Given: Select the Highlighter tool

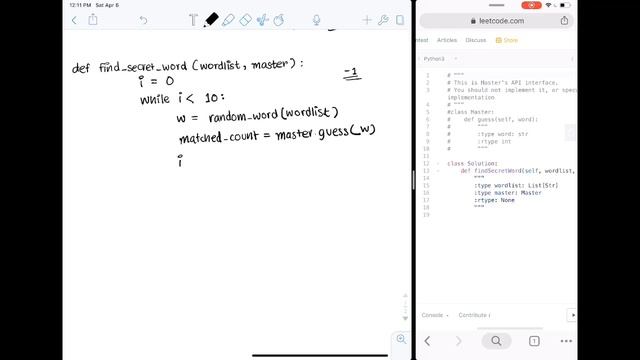Looking at the screenshot, I should coord(228,20).
